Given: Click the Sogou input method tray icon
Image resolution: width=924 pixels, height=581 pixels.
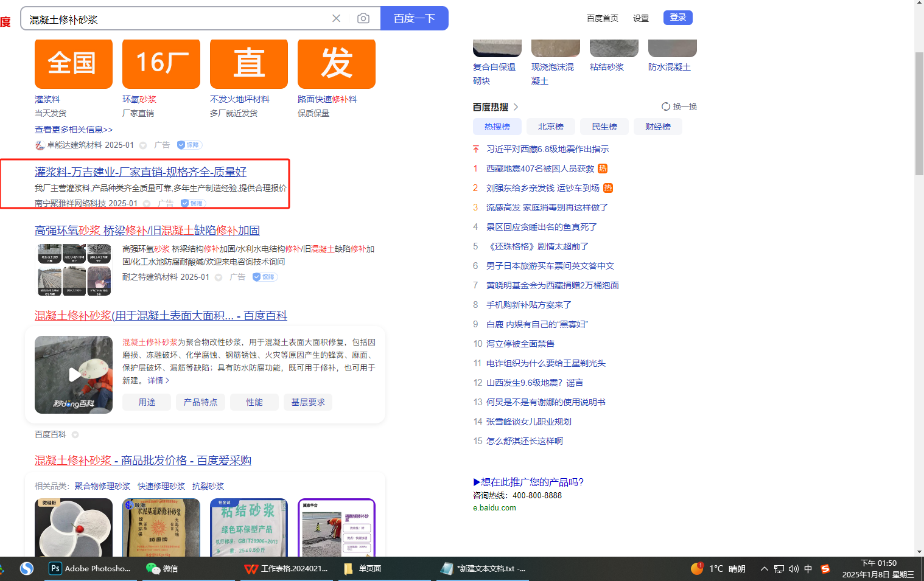Looking at the screenshot, I should (825, 569).
